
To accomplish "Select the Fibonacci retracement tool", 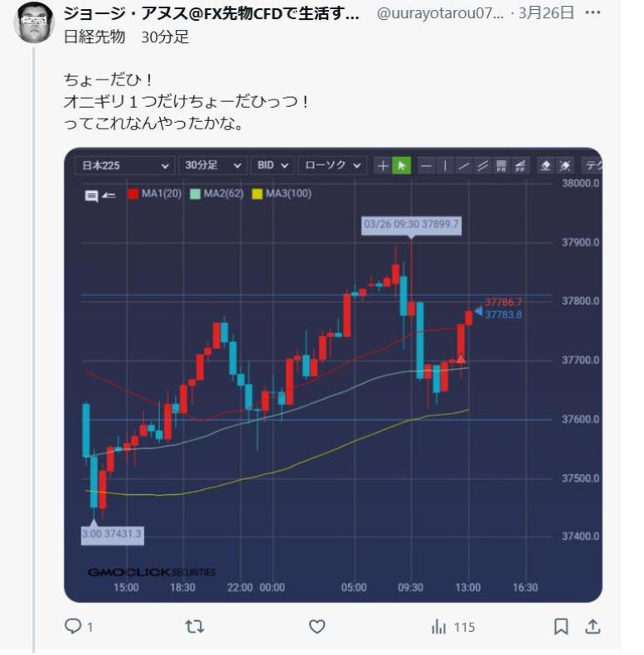I will click(501, 166).
